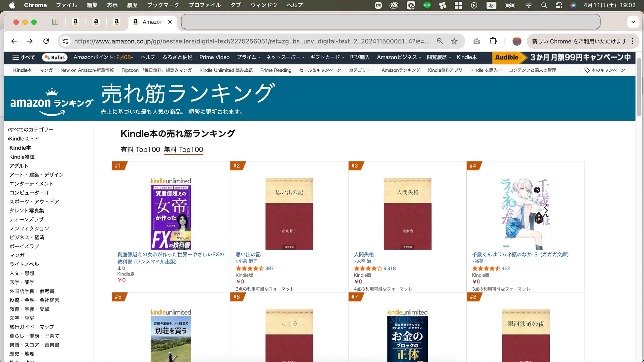Click the ヘルプ link in Amazon nav
644x362 pixels.
148,57
